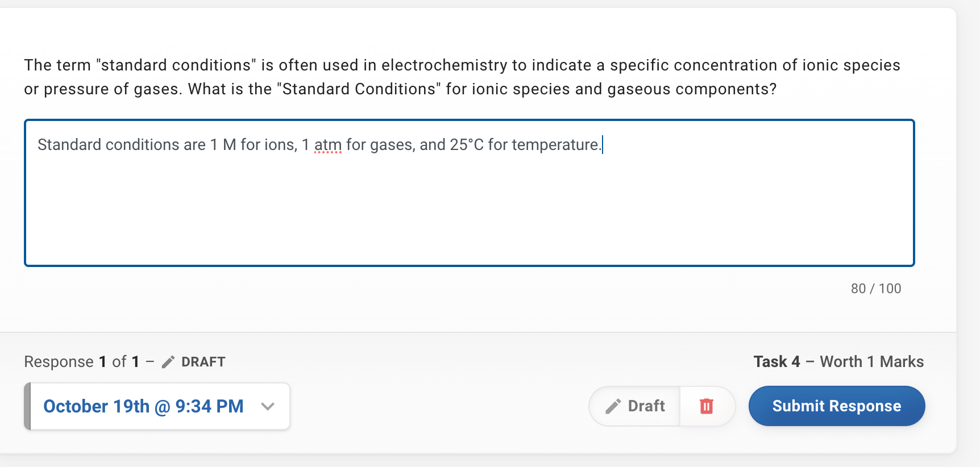Click the pencil icon beside the DRAFT label
Viewport: 980px width, 467px height.
[x=168, y=361]
